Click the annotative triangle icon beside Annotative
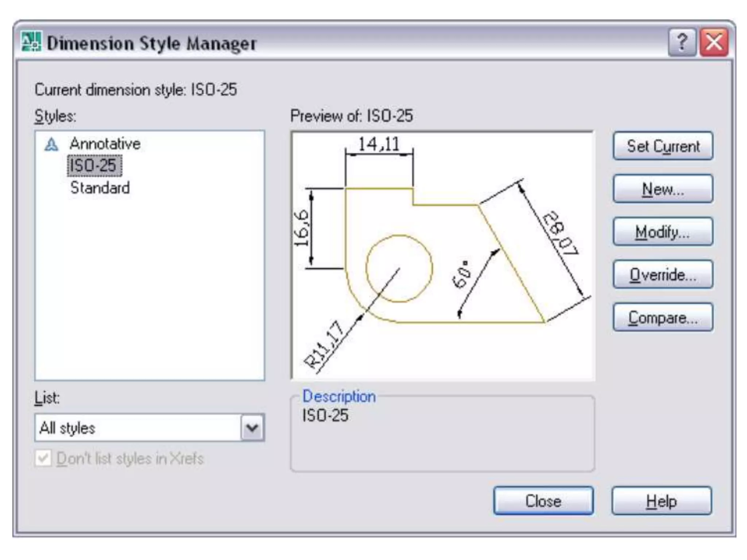The height and width of the screenshot is (560, 747). tap(51, 144)
